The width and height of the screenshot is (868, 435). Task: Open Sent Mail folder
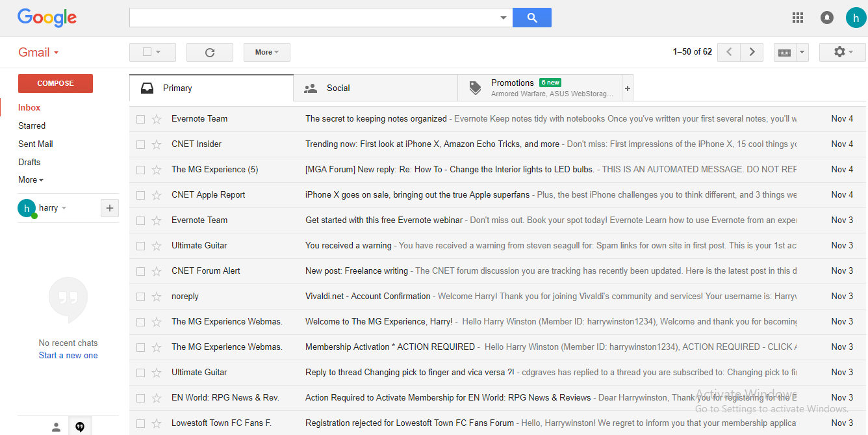[36, 144]
